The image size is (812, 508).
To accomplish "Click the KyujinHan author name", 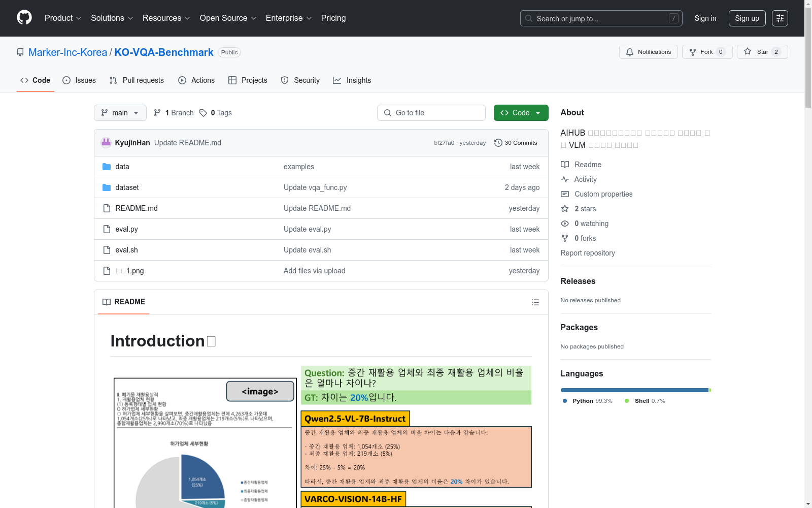I will coord(132,143).
